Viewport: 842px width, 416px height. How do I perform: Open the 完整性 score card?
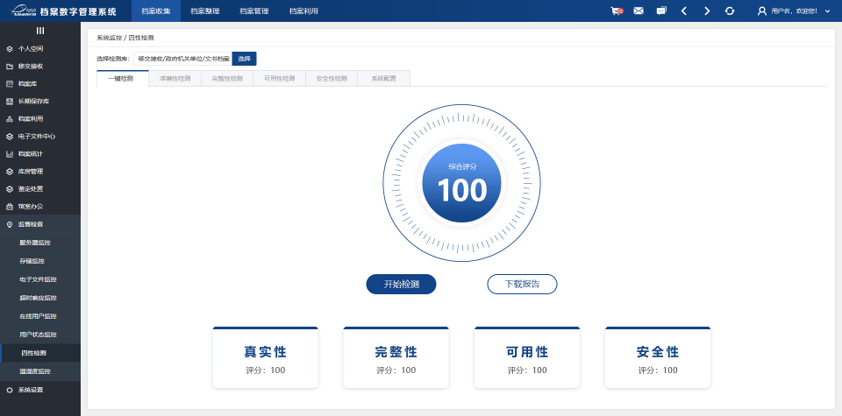click(396, 357)
